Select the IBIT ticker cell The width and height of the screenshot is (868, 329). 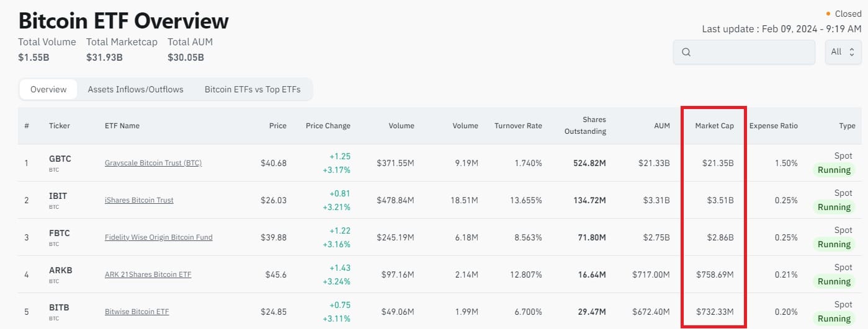(x=58, y=200)
